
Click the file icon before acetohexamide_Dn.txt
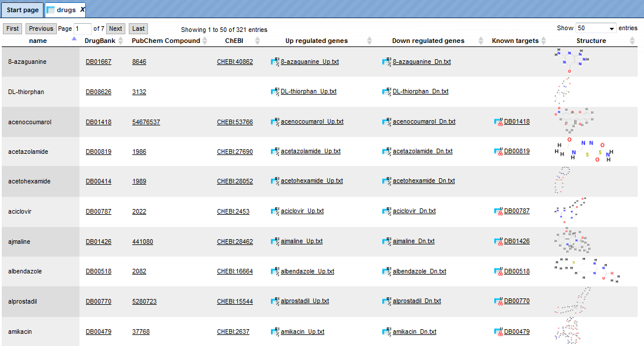click(x=386, y=181)
